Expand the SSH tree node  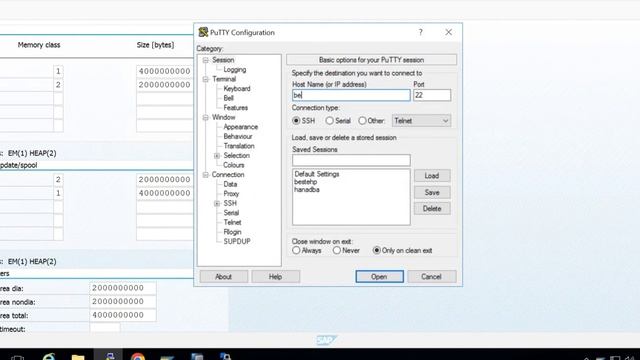point(217,203)
